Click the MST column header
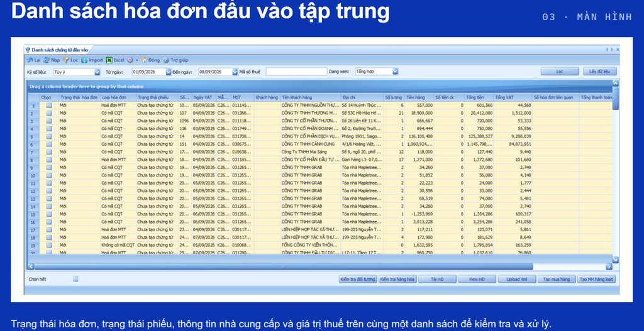 (242, 97)
